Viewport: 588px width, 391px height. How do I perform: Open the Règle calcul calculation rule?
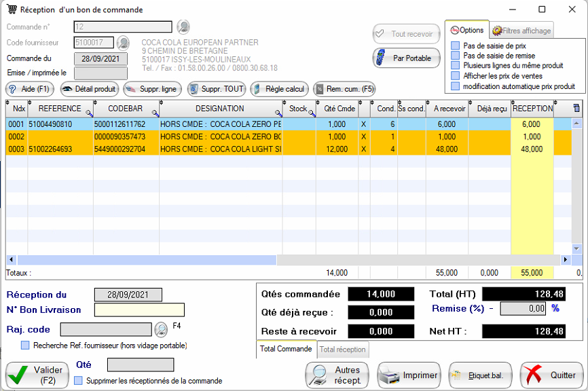278,89
